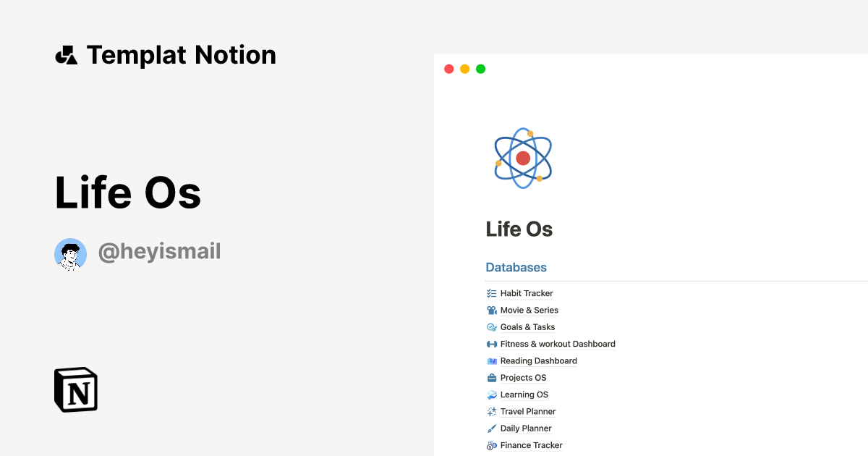
Task: Click the Finance Tracker coins icon
Action: pos(493,445)
